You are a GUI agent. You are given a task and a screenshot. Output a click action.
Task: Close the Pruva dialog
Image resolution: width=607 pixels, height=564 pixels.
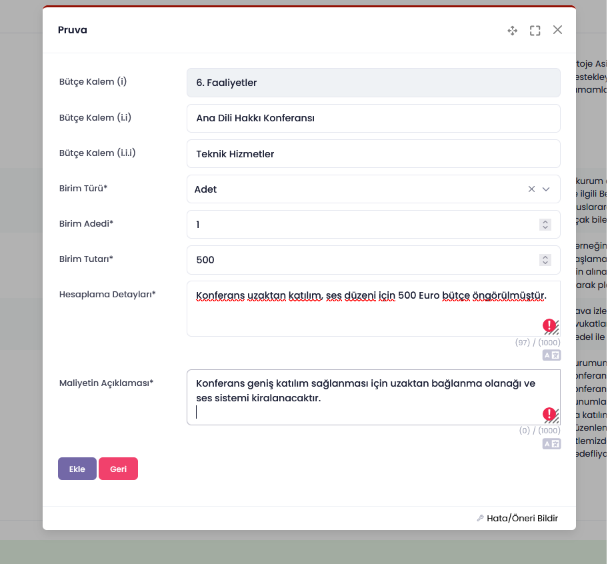pos(557,30)
